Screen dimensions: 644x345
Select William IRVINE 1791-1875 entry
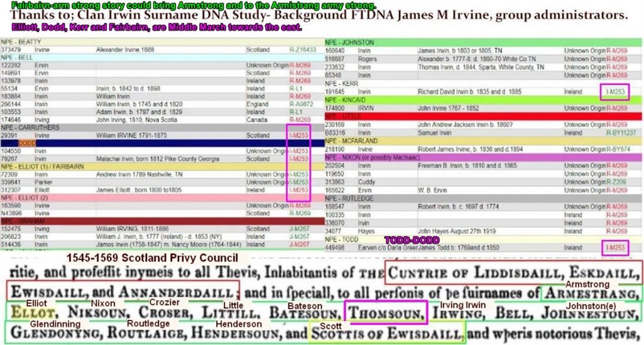[x=129, y=134]
